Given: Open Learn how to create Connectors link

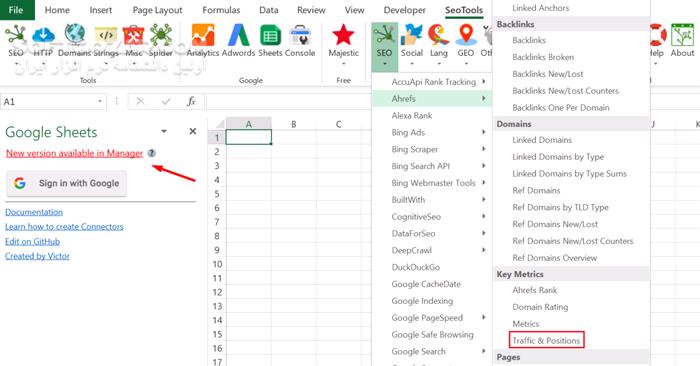Looking at the screenshot, I should (x=64, y=227).
